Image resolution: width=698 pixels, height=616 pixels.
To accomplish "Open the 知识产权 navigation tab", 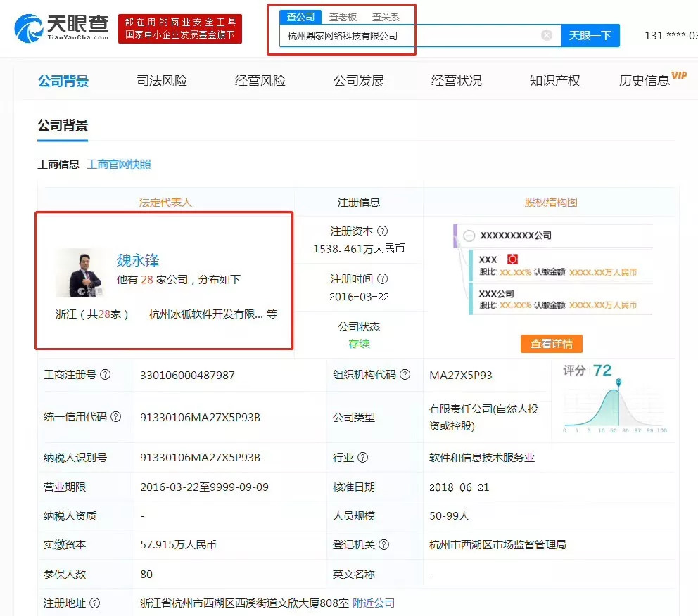I will tap(554, 80).
